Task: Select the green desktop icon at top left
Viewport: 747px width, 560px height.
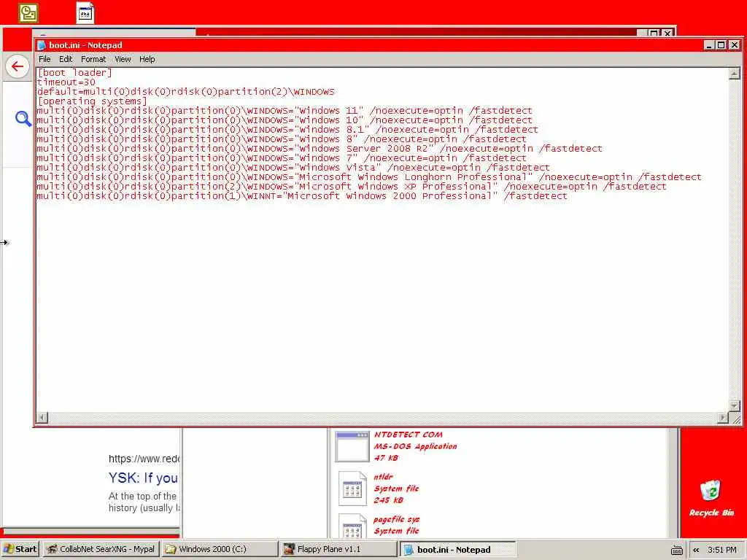Action: pyautogui.click(x=28, y=13)
